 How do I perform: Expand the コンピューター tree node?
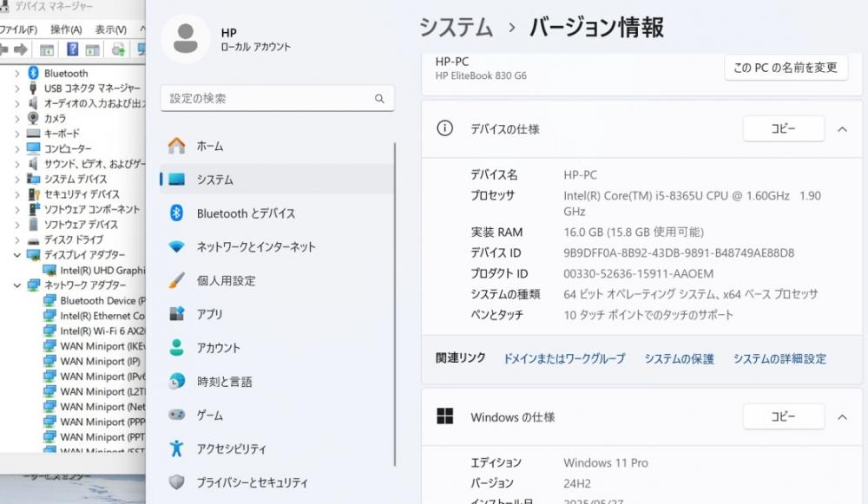pos(17,148)
